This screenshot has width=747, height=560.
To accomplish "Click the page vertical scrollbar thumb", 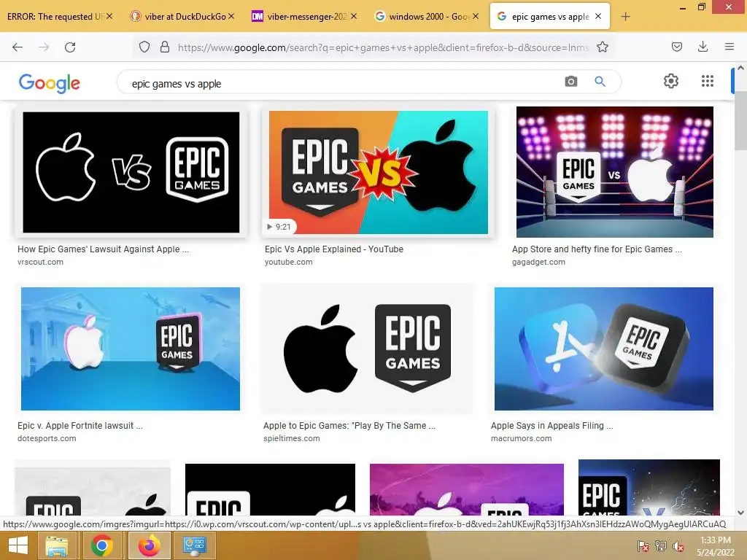I will [740, 122].
